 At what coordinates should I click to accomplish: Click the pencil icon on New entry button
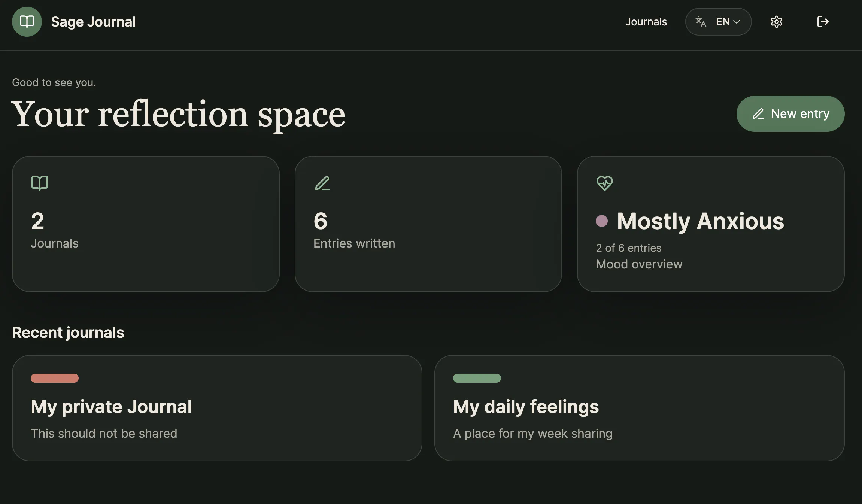758,114
